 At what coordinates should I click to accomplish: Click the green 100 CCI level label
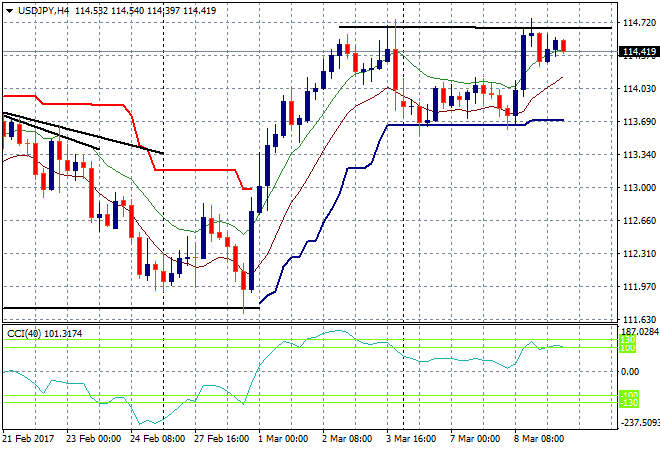click(628, 348)
